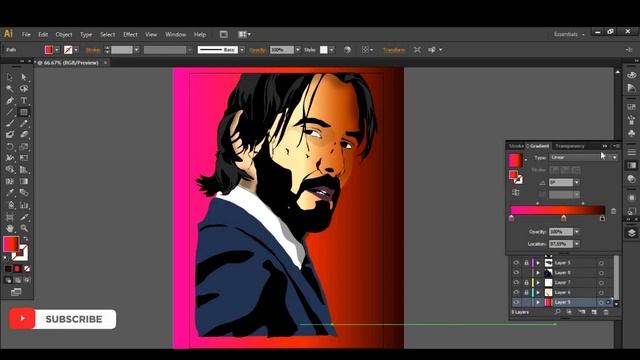640x360 pixels.
Task: Expand Layer 7 contents
Action: click(538, 282)
